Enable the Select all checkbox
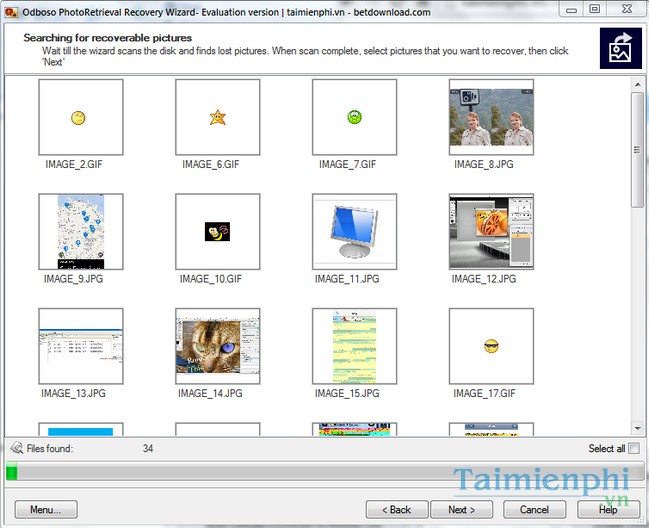The width and height of the screenshot is (649, 528). [634, 449]
